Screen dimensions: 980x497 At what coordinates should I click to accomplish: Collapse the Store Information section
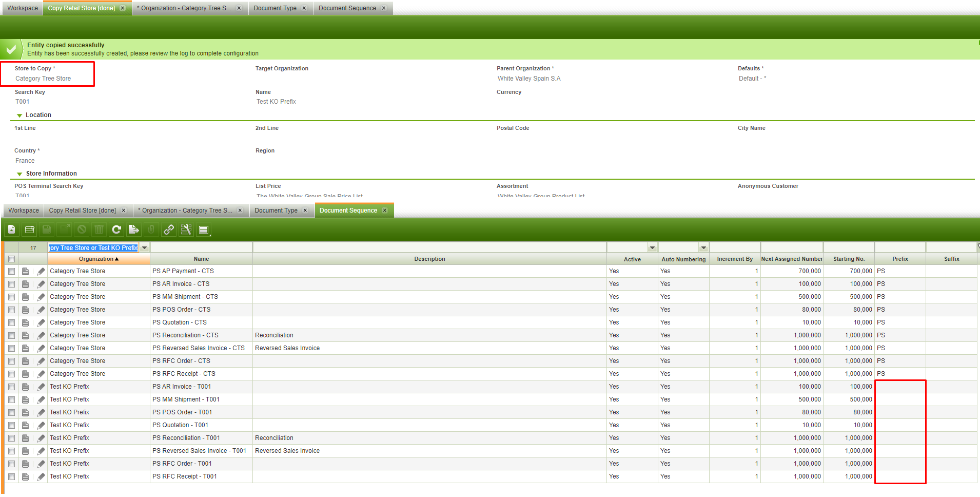(x=19, y=174)
